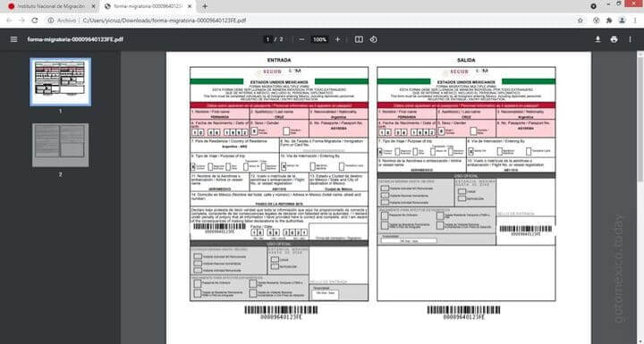The image size is (644, 344).
Task: Rotate the document with the rotate icon
Action: coord(373,39)
